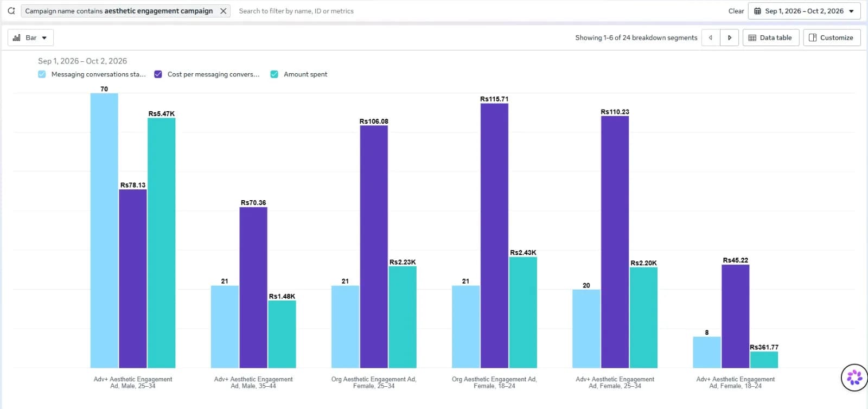Toggle Cost per messaging conversation checkbox
This screenshot has width=868, height=409.
pyautogui.click(x=158, y=74)
